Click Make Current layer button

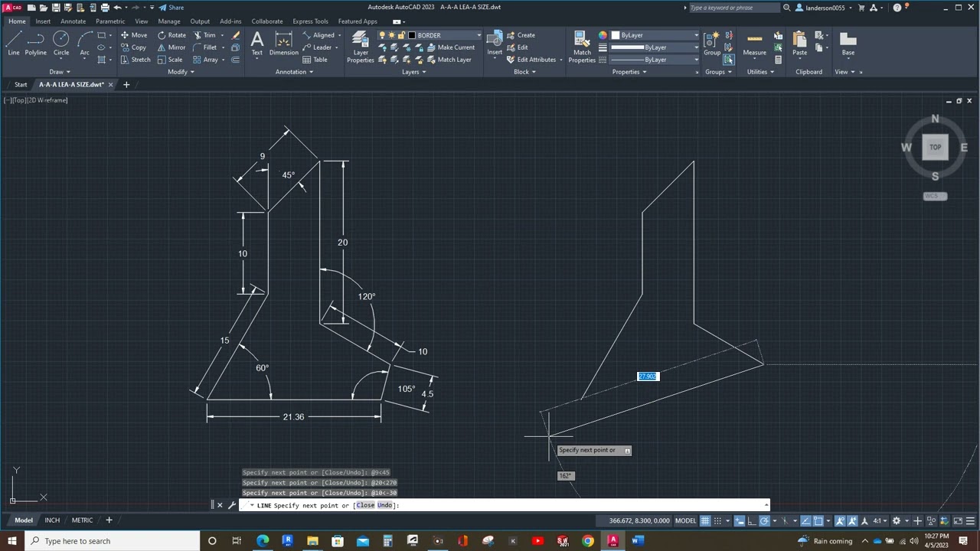451,47
